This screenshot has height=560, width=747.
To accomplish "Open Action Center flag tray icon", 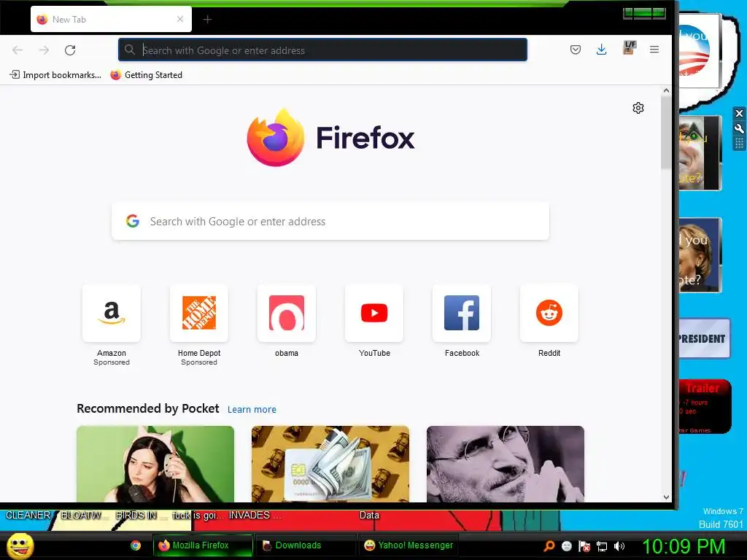I will tap(584, 546).
